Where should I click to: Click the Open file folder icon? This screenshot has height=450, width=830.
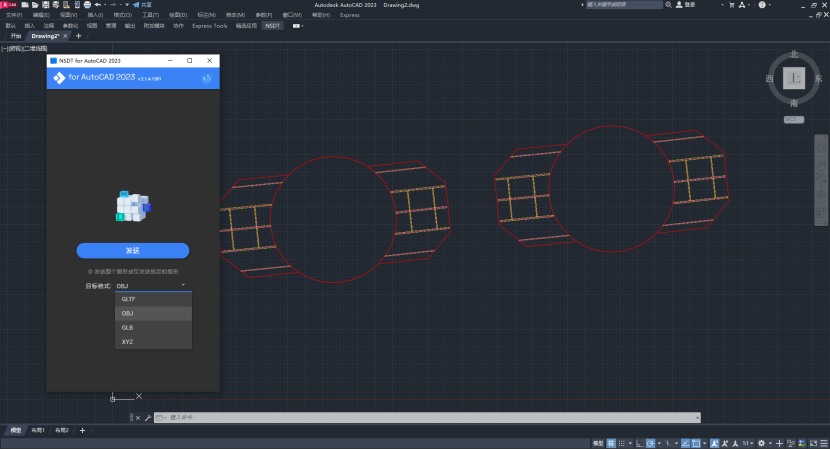coord(35,5)
